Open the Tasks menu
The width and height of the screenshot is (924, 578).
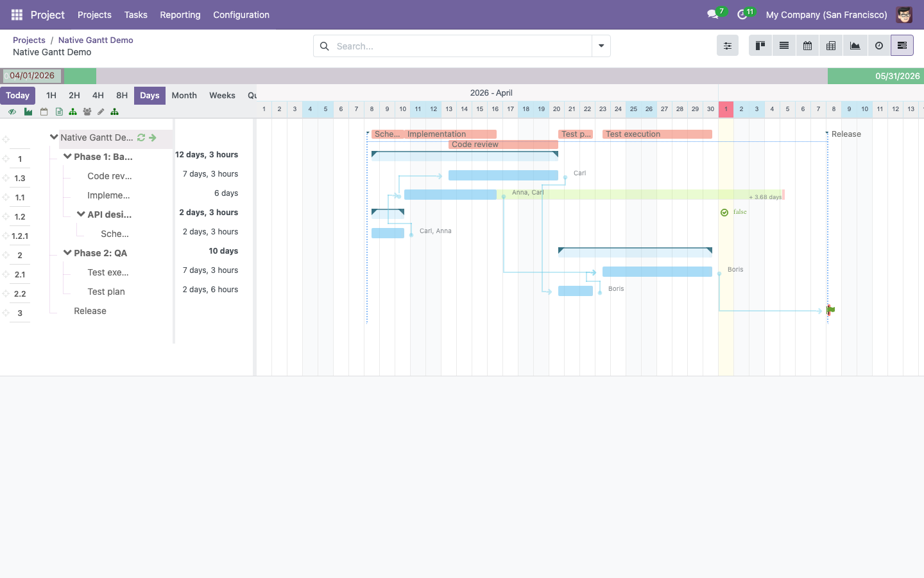(135, 15)
